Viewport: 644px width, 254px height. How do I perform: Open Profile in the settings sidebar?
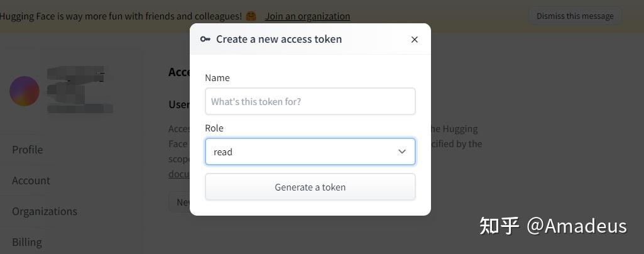[28, 150]
